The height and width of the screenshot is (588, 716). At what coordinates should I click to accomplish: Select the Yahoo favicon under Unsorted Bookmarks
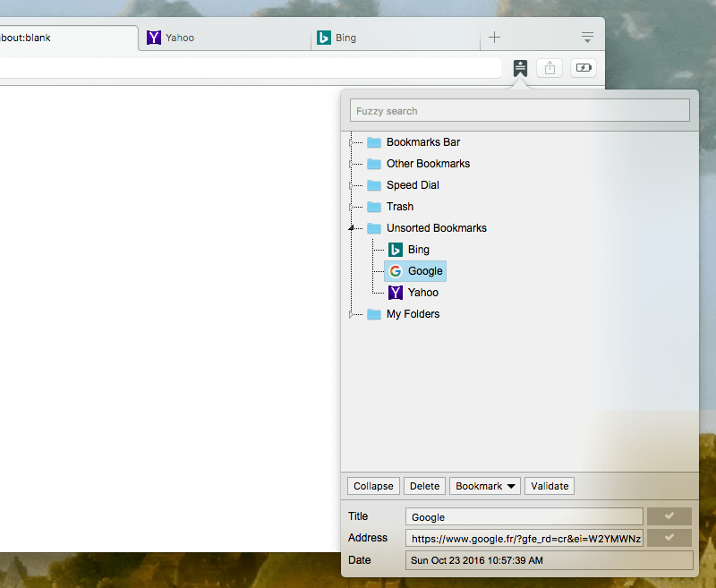tap(395, 292)
